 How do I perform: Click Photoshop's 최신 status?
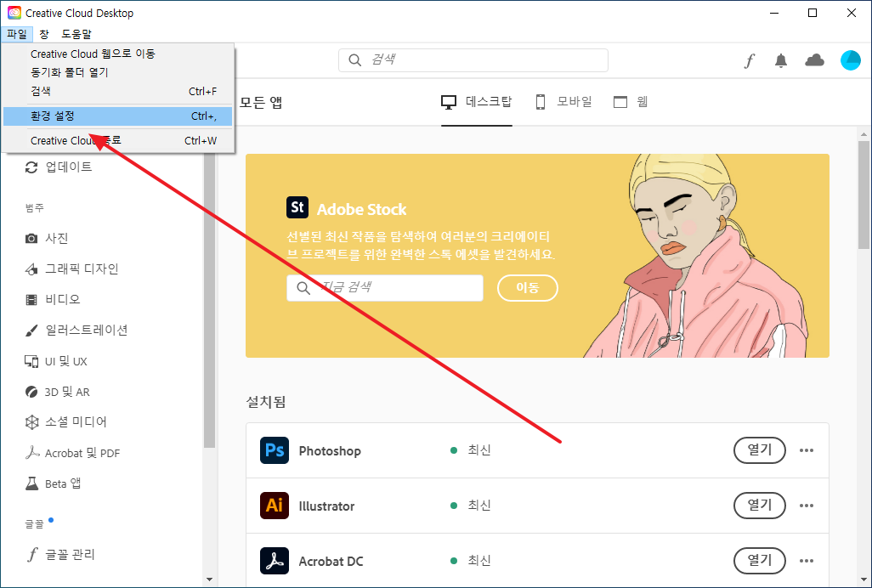[479, 450]
